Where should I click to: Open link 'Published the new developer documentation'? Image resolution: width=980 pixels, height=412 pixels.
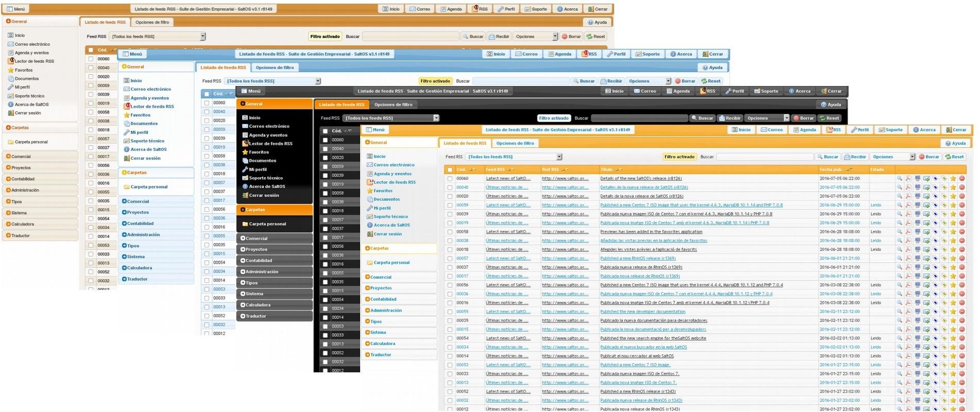643,312
